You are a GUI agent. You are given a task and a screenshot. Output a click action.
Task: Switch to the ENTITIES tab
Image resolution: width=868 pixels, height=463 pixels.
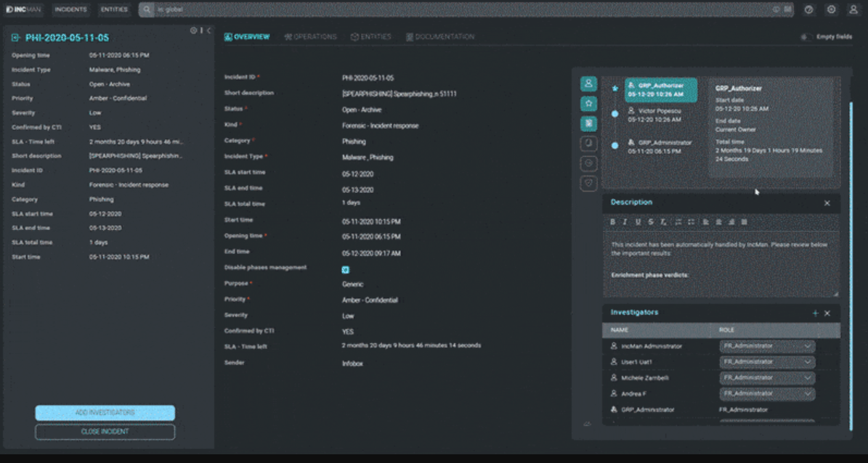pyautogui.click(x=371, y=37)
